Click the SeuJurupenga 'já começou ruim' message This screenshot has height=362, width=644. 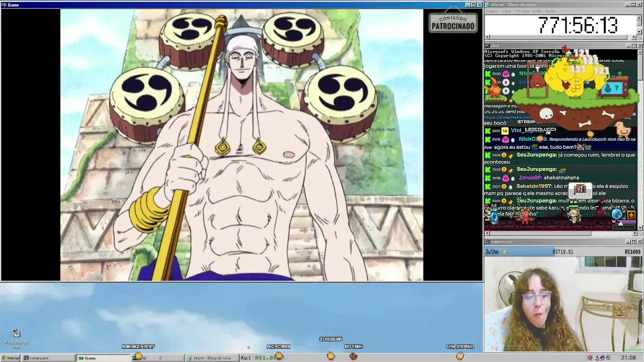pos(559,158)
